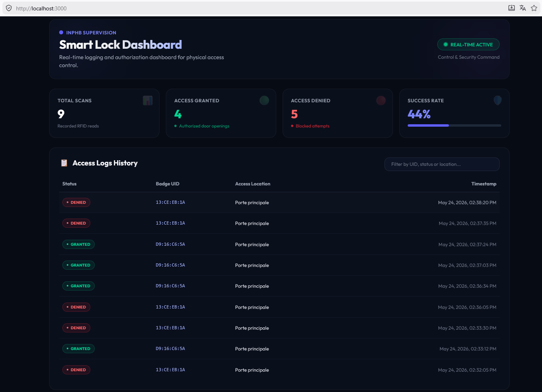Click Porte principale in the 02:33:12 PM row
Viewport: 542px width, 392px height.
tap(252, 349)
